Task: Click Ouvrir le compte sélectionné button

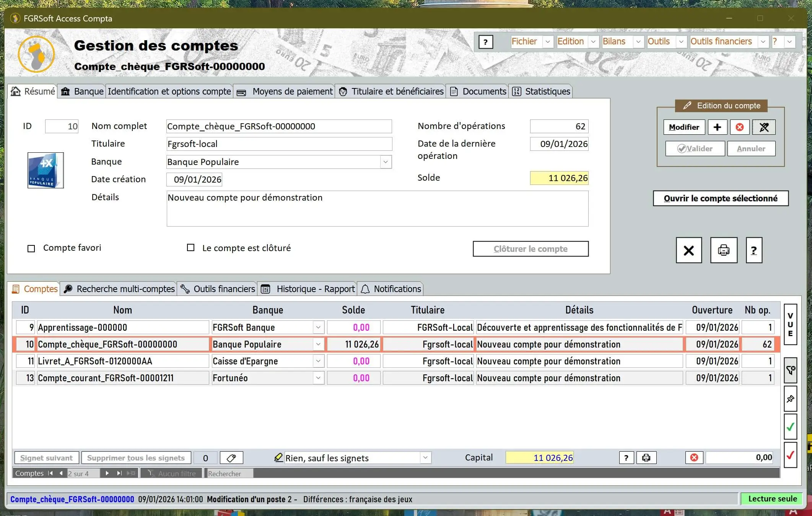Action: [x=721, y=198]
